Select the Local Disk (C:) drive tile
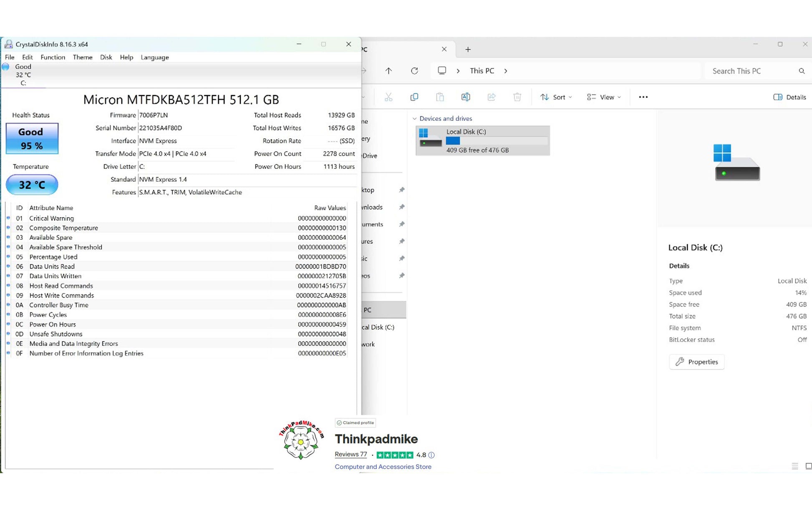 (482, 141)
